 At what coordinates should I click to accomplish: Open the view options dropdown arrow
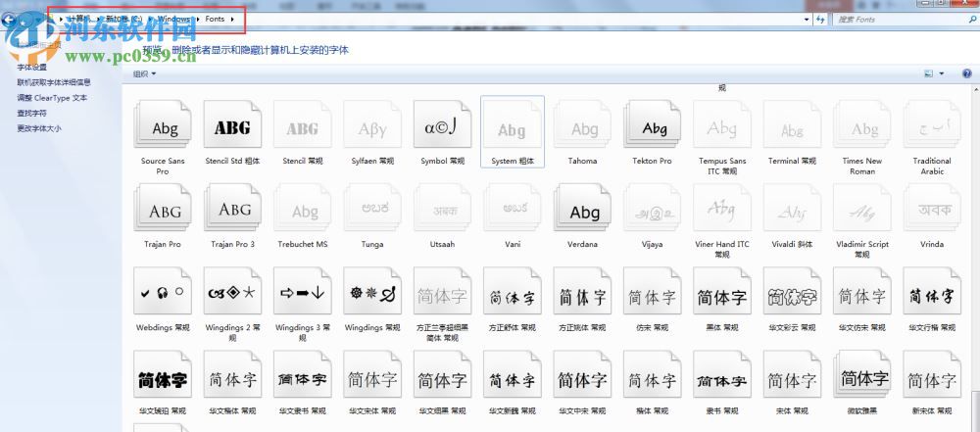coord(942,73)
